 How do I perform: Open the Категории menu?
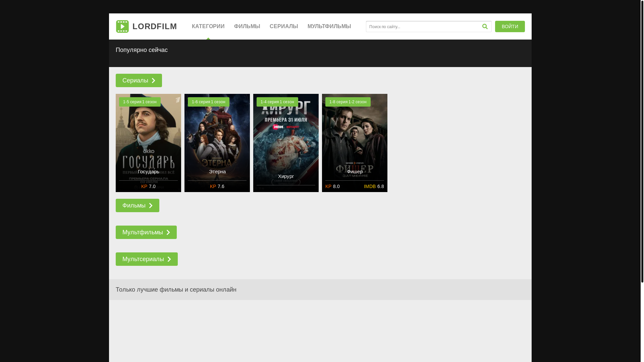(208, 26)
